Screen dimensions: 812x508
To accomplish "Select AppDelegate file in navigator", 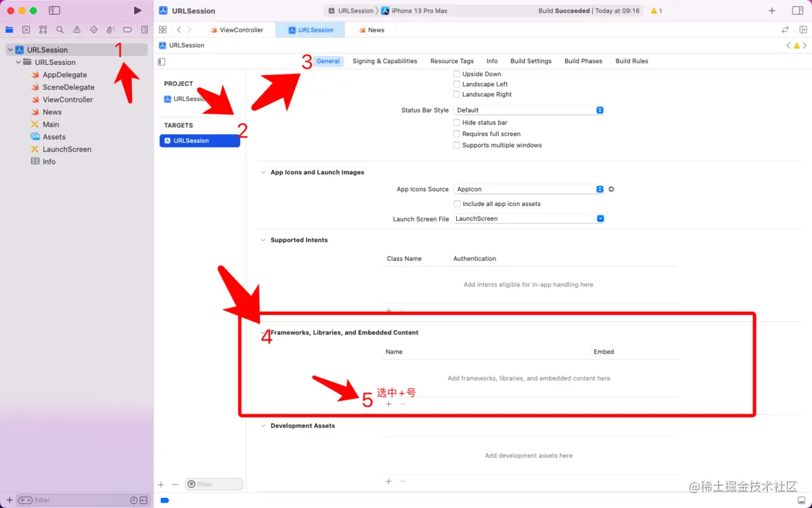I will point(64,75).
